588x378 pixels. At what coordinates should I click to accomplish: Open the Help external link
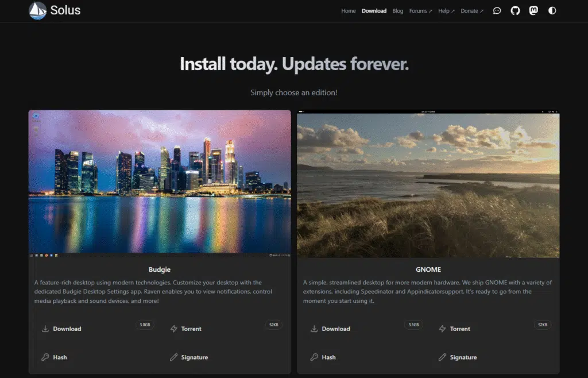click(x=446, y=11)
